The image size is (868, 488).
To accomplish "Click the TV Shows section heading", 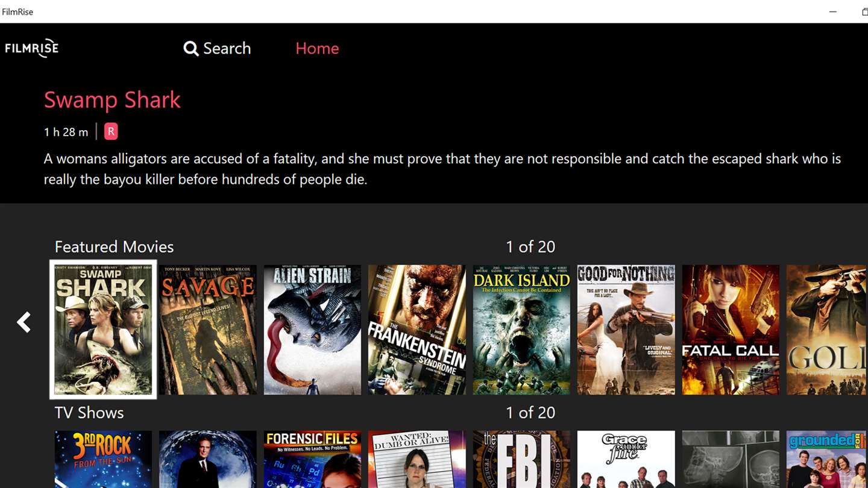I will pyautogui.click(x=89, y=413).
